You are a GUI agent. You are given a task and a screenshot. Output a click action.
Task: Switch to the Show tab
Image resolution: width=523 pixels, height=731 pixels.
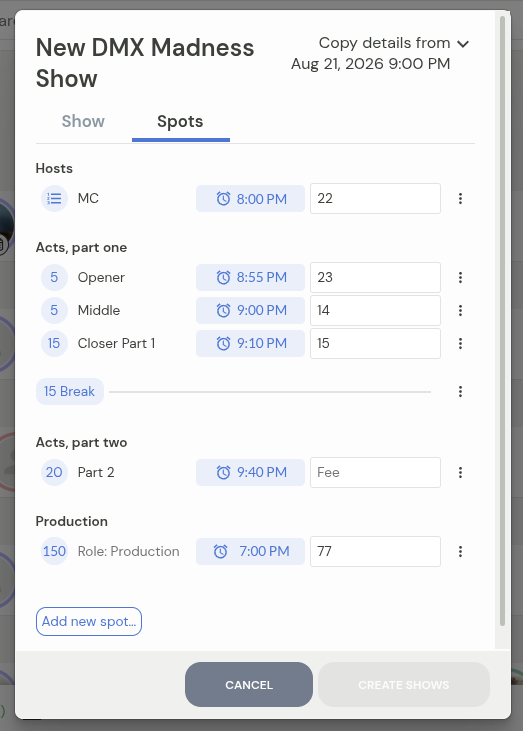click(83, 121)
